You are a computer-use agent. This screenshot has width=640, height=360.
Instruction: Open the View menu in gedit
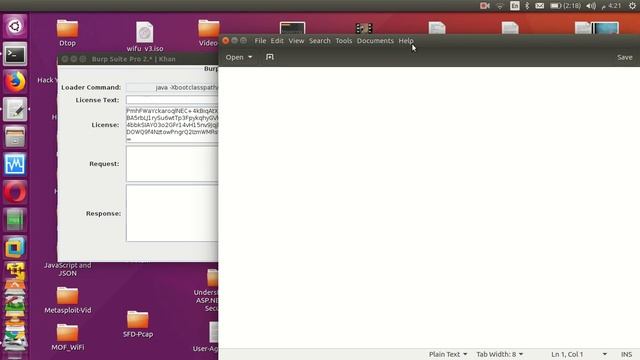point(296,41)
